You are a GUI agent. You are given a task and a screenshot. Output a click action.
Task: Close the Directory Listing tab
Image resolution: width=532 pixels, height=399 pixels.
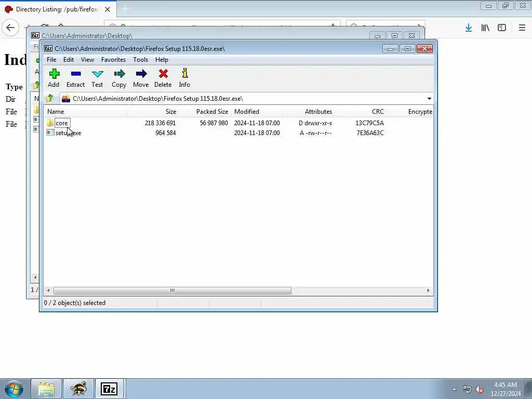coord(108,9)
